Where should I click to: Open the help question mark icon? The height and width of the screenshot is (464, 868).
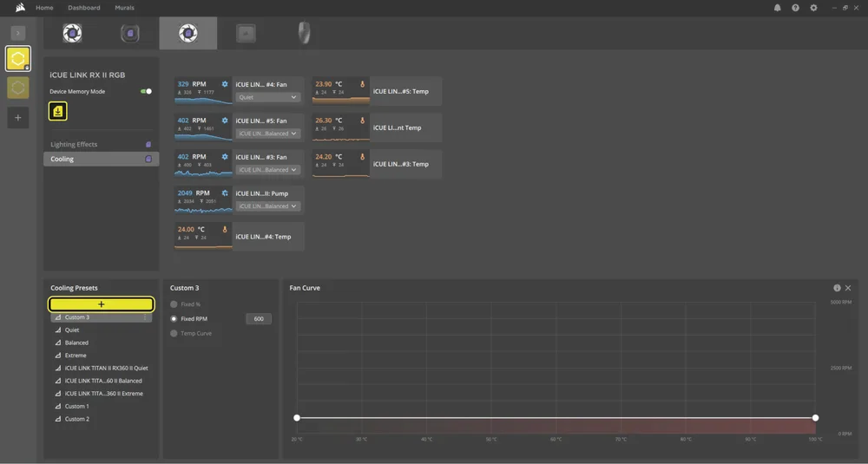[x=795, y=8]
